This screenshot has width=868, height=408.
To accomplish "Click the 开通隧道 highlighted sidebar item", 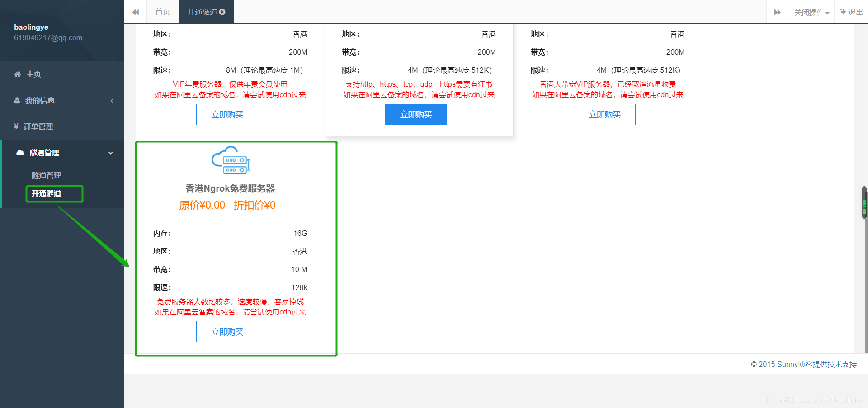I will pos(54,193).
